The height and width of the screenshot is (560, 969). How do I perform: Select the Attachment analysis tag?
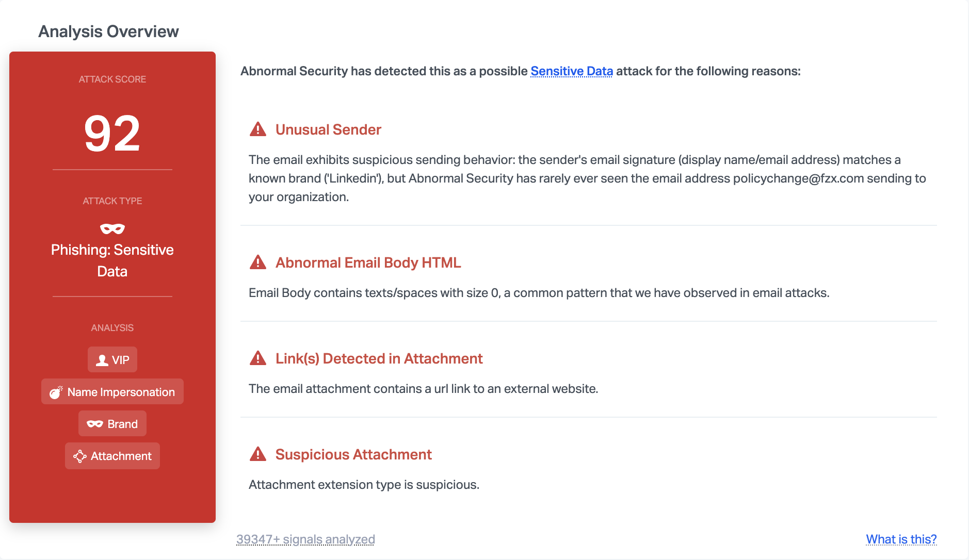[112, 456]
